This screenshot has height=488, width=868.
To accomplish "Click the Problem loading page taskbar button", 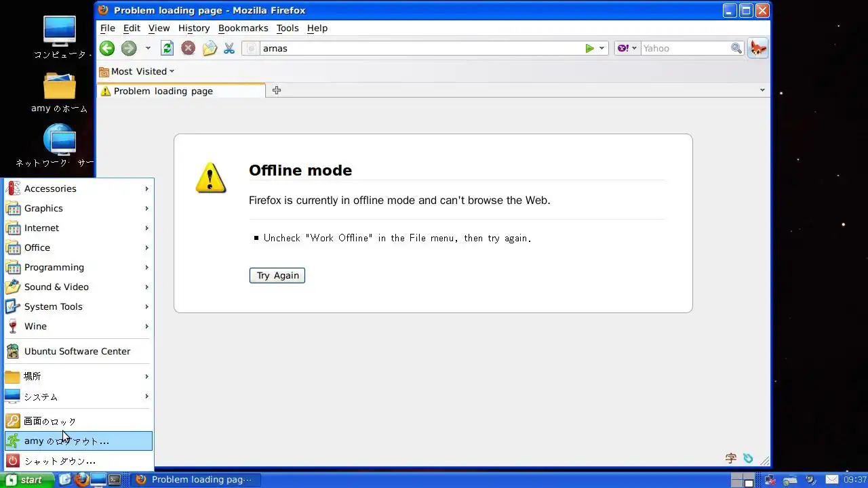I will tap(195, 480).
